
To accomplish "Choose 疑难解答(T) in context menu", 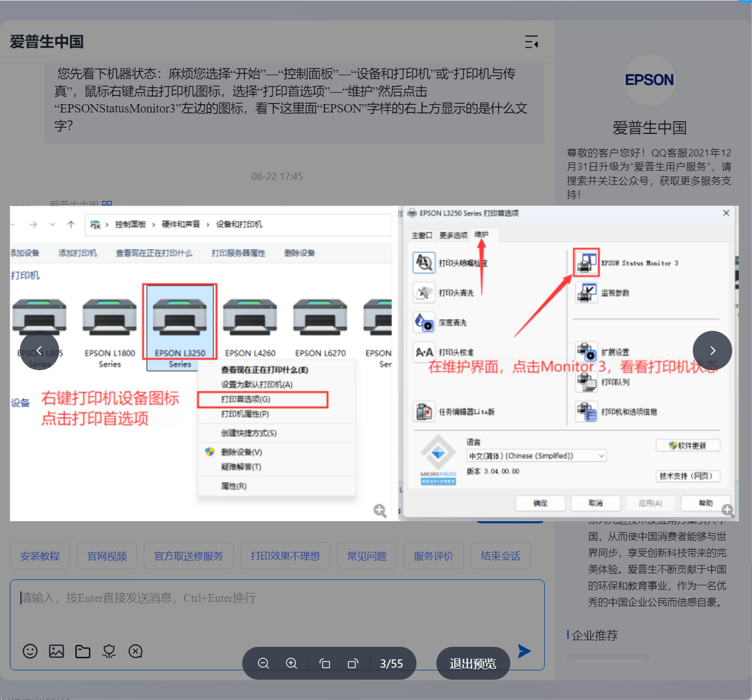I will coord(241,467).
